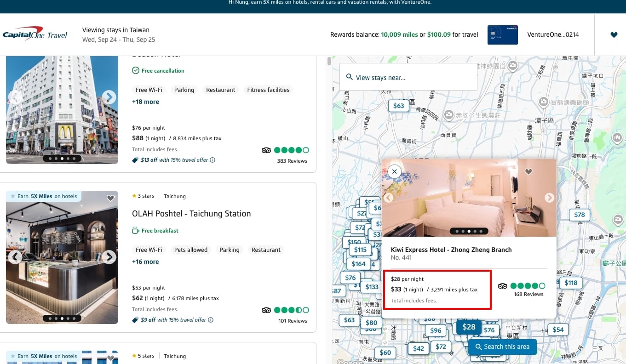The height and width of the screenshot is (364, 626).
Task: Select the $164 map price marker
Action: [x=359, y=264]
